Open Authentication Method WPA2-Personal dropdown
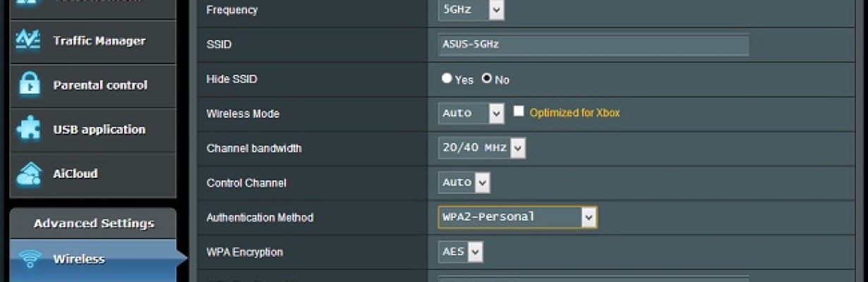The image size is (868, 282). (x=518, y=216)
